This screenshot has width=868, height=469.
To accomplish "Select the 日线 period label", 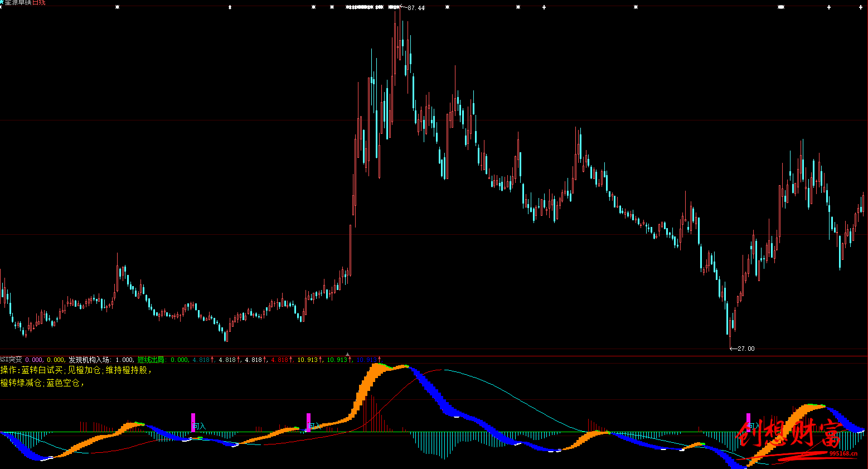I will coord(39,2).
